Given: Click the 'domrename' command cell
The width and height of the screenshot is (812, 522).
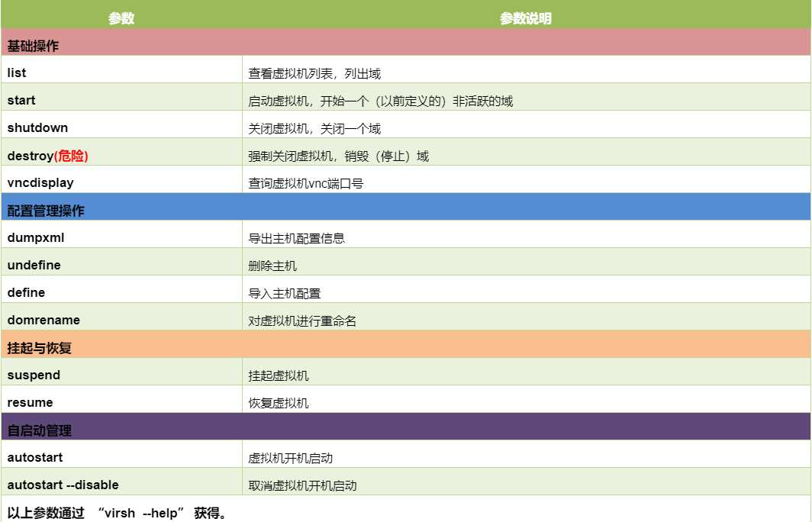Looking at the screenshot, I should pos(121,317).
